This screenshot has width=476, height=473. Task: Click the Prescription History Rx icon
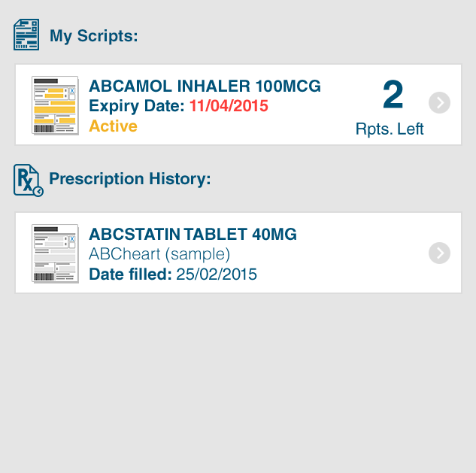tap(29, 180)
